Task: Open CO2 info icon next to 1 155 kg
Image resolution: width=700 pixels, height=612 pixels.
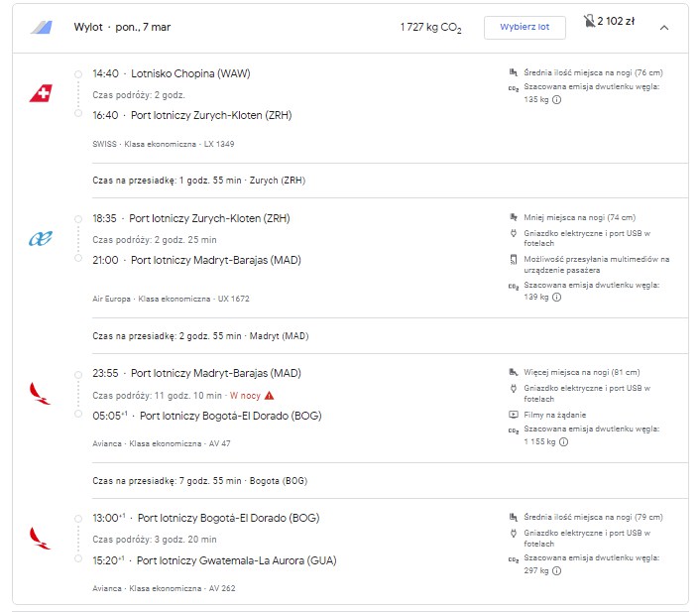Action: point(564,441)
